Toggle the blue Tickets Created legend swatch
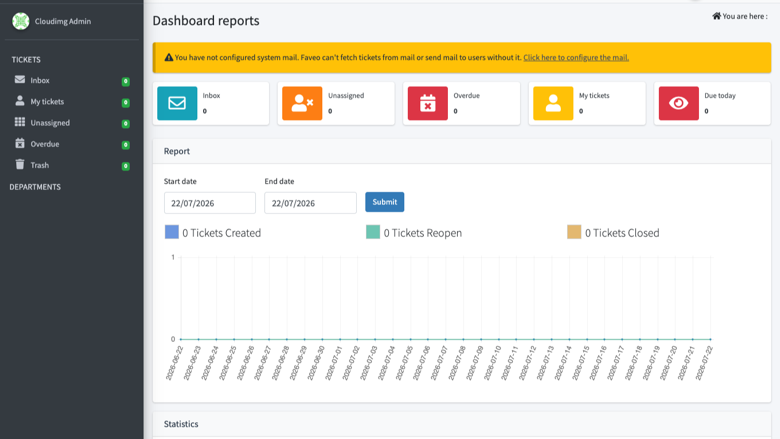The width and height of the screenshot is (780, 439). (172, 232)
